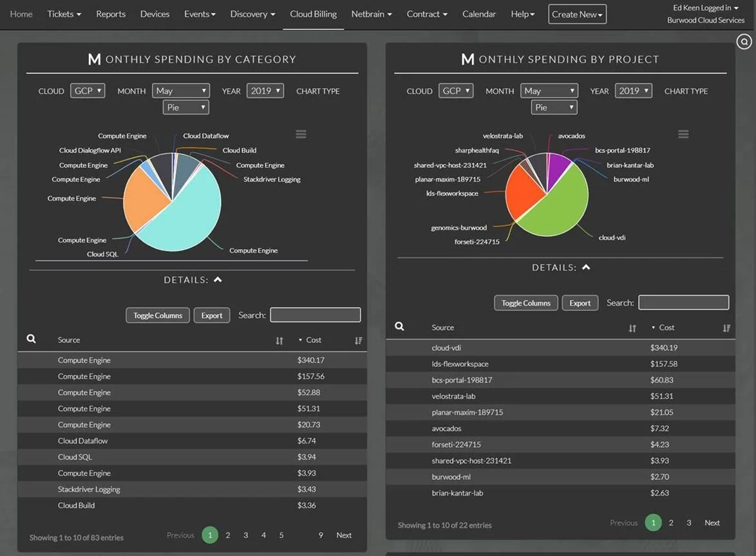Go to page 9 of category table

[321, 535]
